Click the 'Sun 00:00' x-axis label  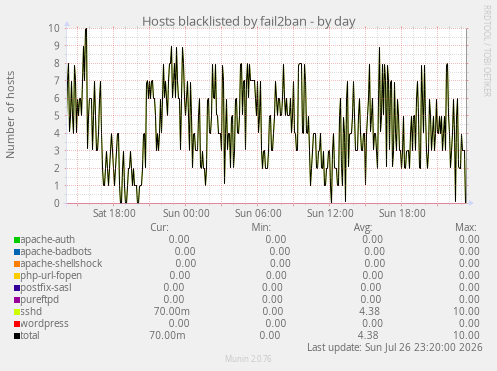pyautogui.click(x=186, y=213)
